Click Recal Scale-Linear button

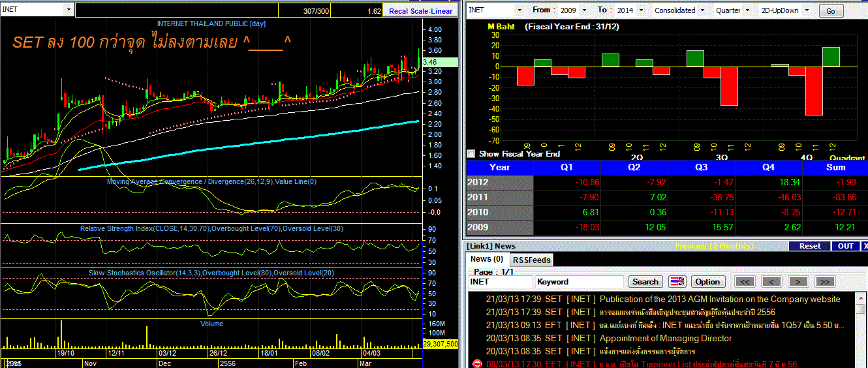point(420,11)
